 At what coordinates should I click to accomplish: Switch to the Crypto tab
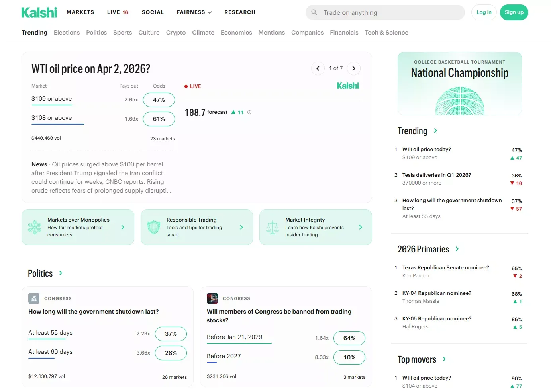(x=176, y=32)
